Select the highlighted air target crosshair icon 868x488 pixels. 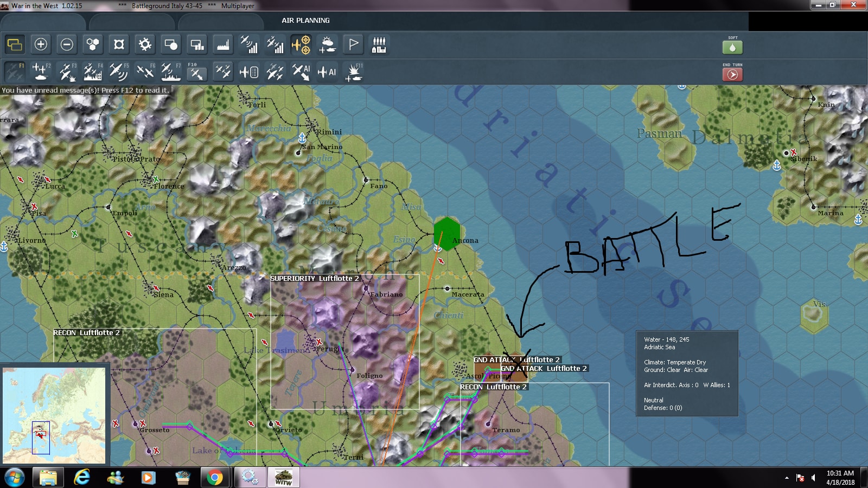[x=301, y=44]
